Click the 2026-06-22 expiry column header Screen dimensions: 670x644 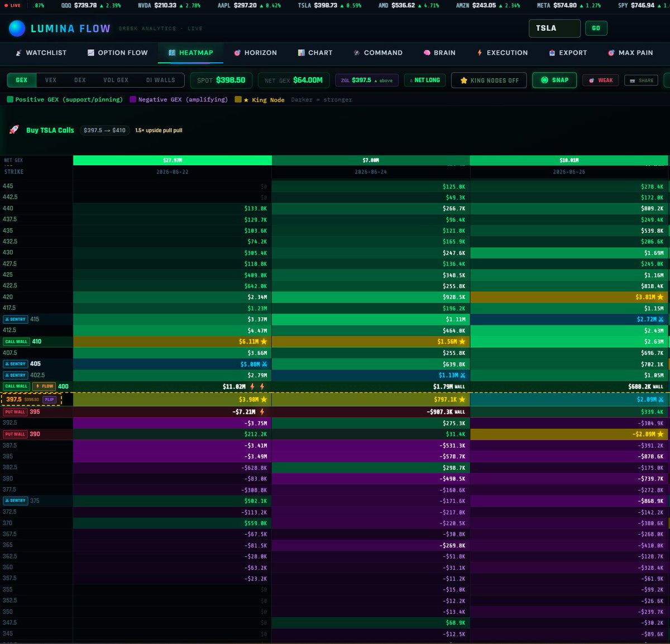[x=172, y=172]
